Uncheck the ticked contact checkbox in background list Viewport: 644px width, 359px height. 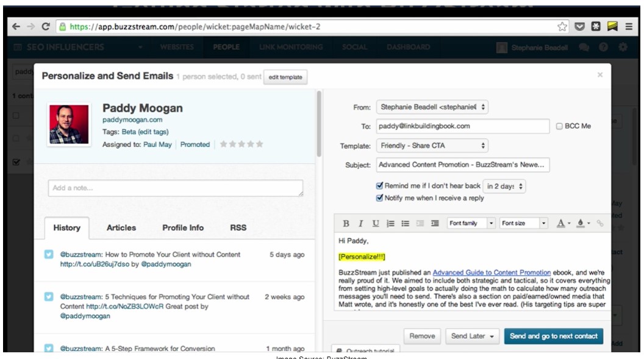pyautogui.click(x=16, y=162)
